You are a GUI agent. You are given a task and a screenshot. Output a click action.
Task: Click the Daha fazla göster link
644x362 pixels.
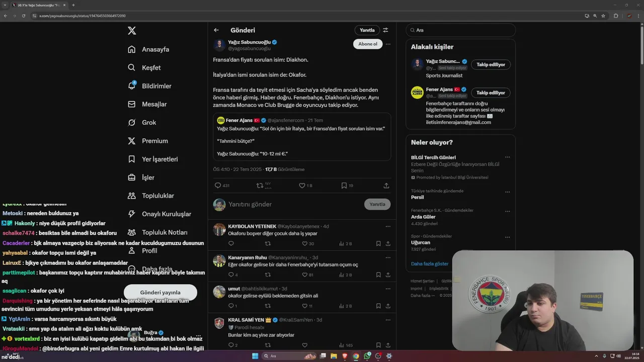[430, 263]
